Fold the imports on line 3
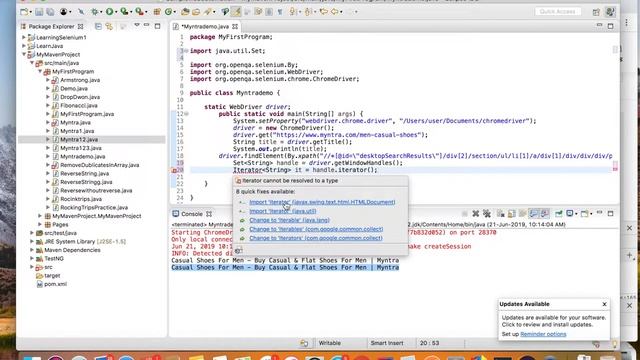This screenshot has width=640, height=360. 186,51
